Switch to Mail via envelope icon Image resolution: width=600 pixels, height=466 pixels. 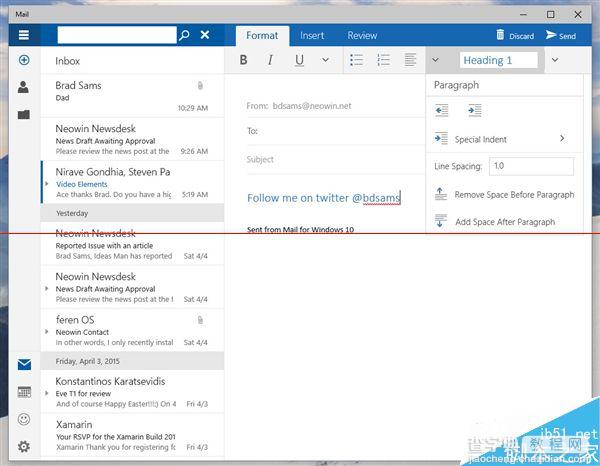click(x=24, y=364)
